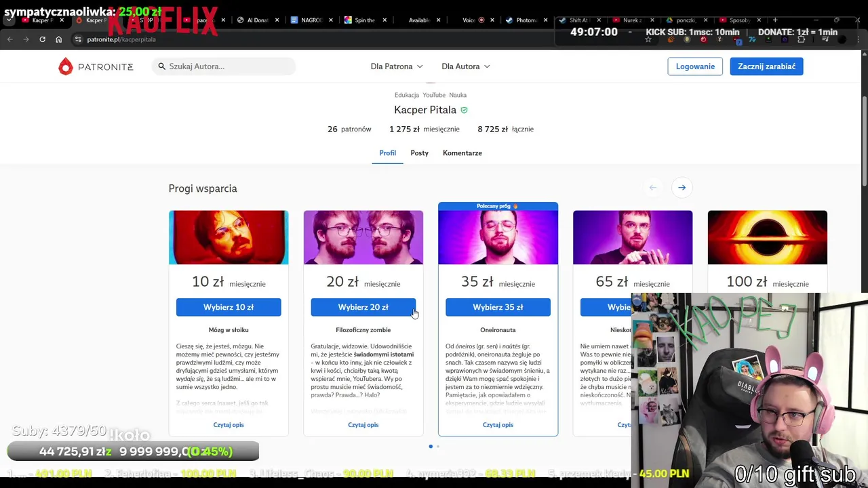Click the Zacznij zarabiać button

pyautogui.click(x=766, y=66)
